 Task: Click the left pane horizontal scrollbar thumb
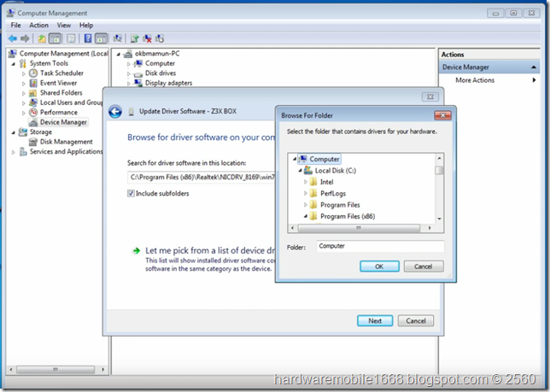coord(56,370)
